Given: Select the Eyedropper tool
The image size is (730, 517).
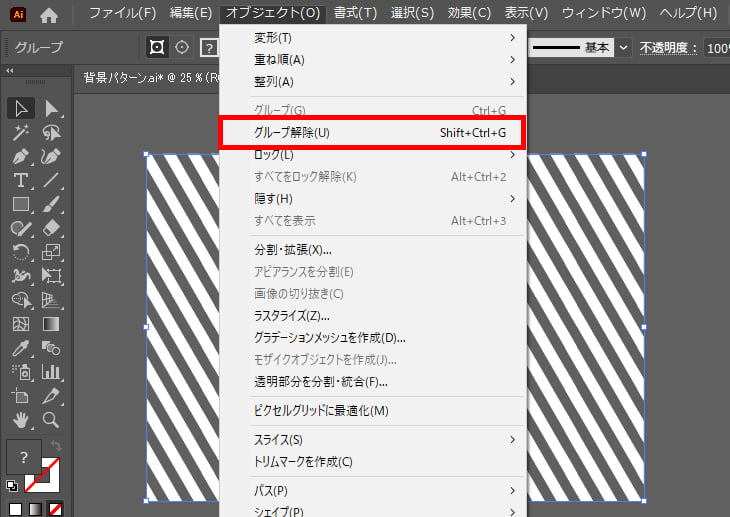Looking at the screenshot, I should click(x=21, y=348).
